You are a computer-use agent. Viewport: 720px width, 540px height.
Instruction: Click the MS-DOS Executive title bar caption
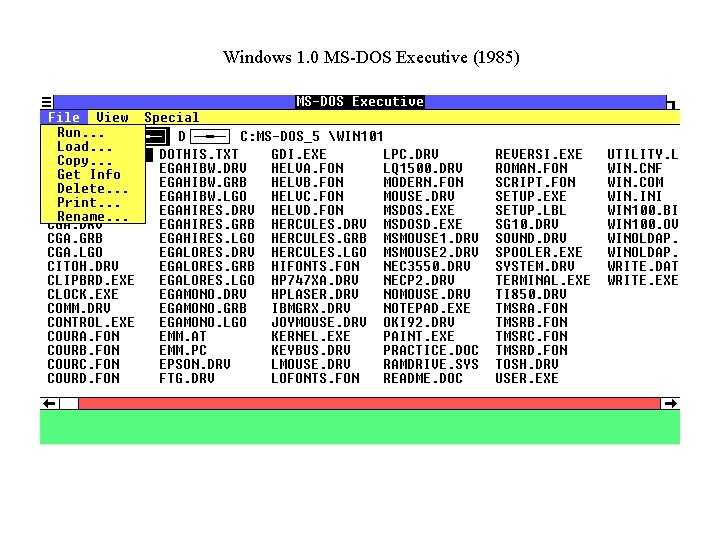point(360,102)
